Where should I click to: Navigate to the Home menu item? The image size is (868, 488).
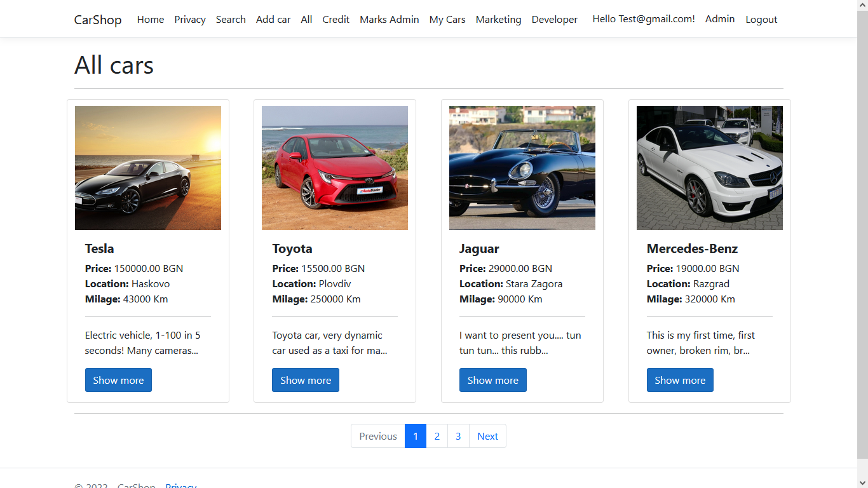point(150,19)
